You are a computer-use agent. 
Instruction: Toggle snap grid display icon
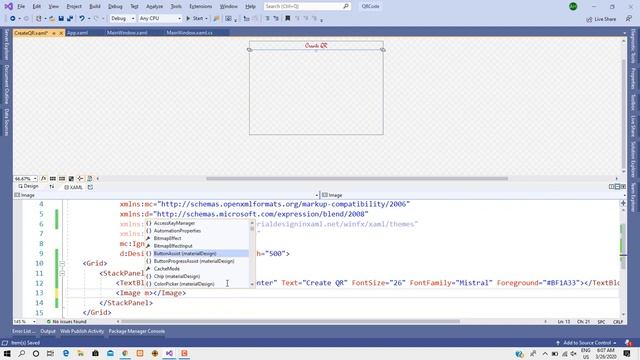(53, 178)
